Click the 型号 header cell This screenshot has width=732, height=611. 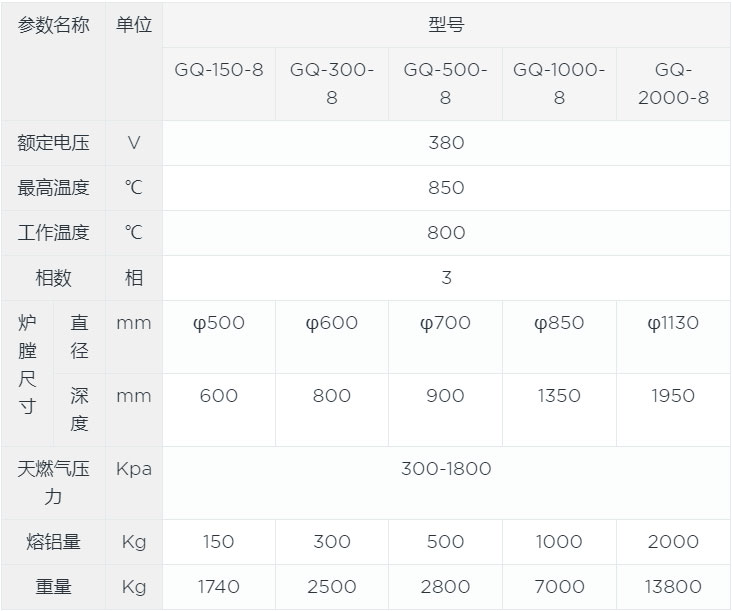coord(446,26)
